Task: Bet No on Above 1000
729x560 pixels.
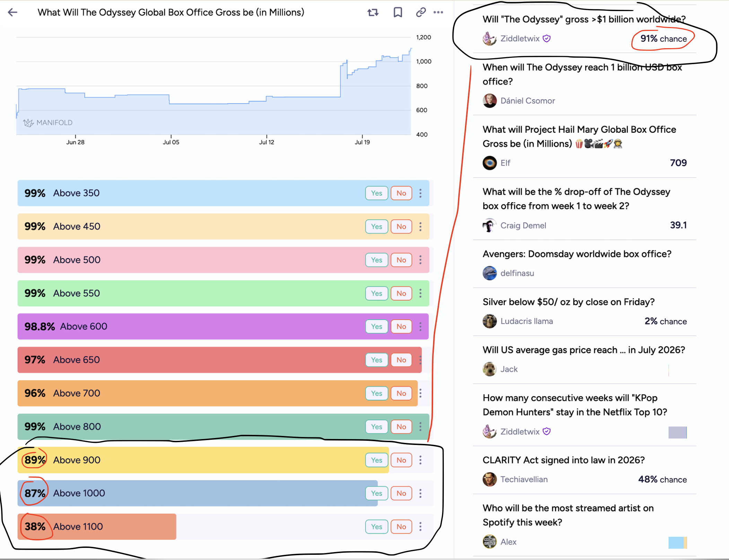Action: pyautogui.click(x=401, y=493)
